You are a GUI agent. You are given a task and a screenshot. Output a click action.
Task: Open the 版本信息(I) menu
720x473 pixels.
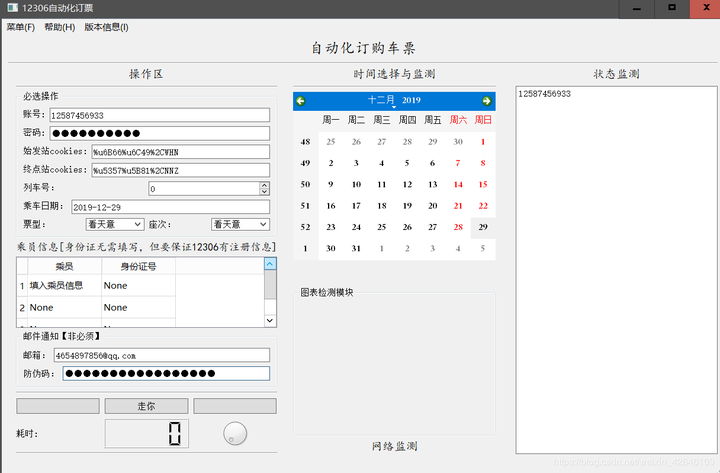(106, 27)
